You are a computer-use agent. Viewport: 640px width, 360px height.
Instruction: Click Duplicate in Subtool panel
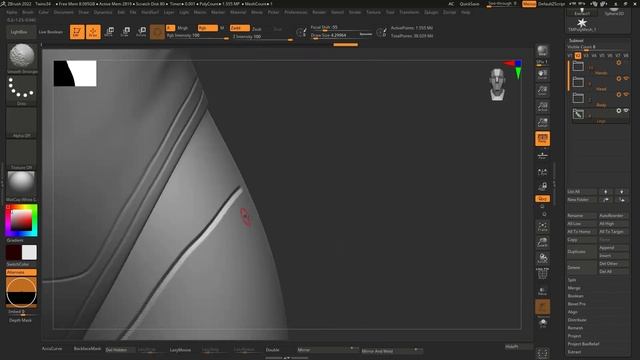click(581, 252)
